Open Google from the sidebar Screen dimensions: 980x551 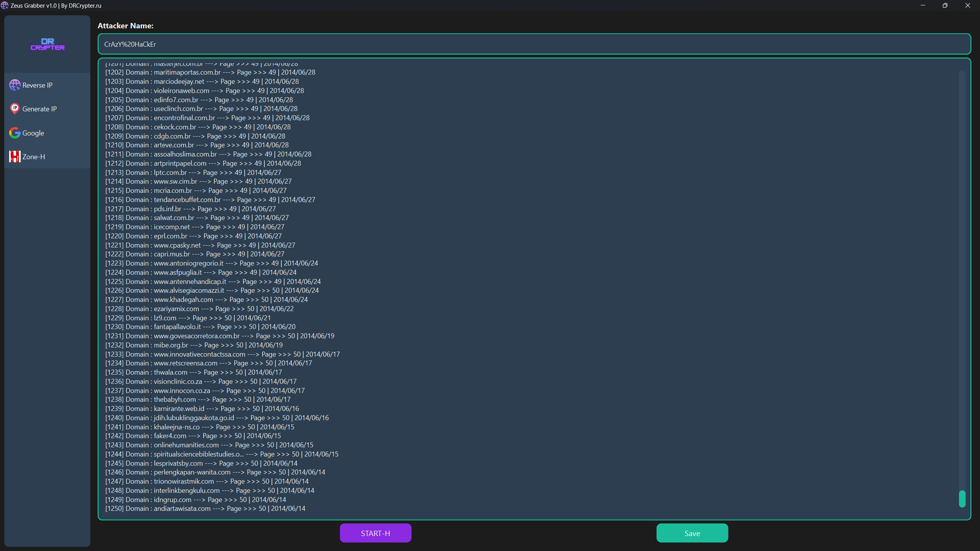(34, 133)
